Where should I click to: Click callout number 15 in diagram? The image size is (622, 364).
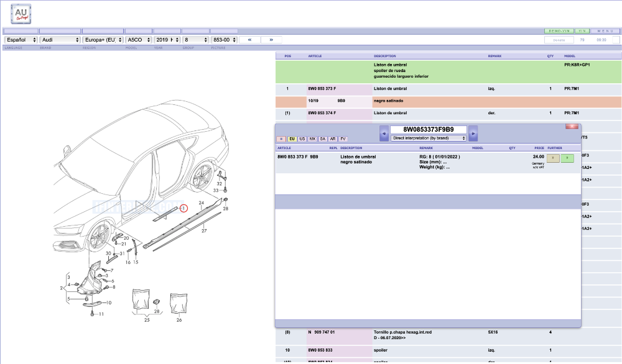coord(136,262)
